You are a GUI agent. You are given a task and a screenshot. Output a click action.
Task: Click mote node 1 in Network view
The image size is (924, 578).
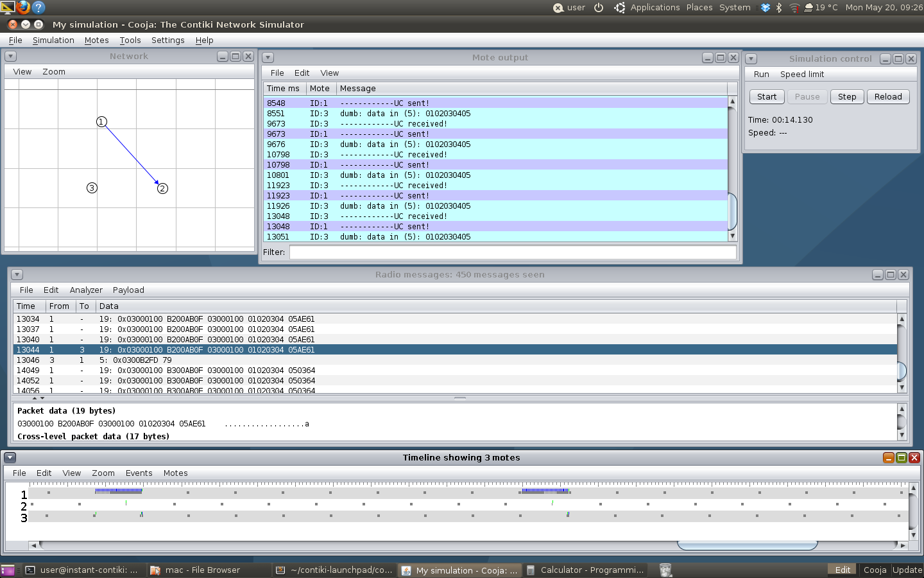tap(101, 121)
